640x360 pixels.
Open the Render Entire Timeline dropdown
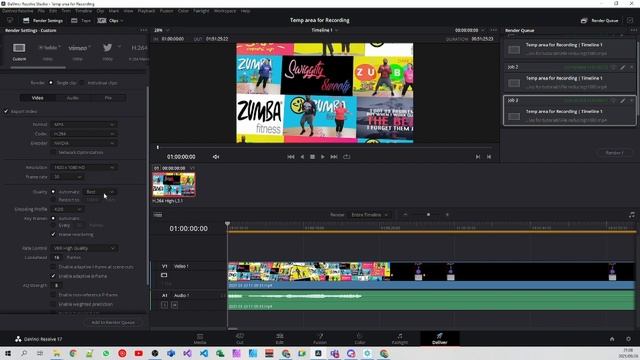(x=369, y=215)
